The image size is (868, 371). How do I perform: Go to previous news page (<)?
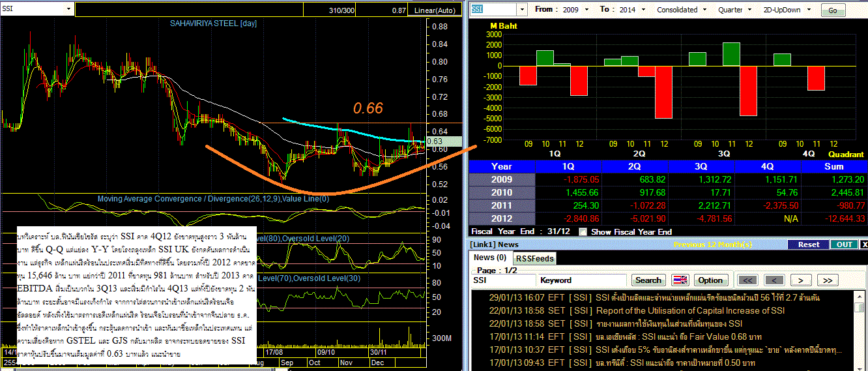pos(774,280)
